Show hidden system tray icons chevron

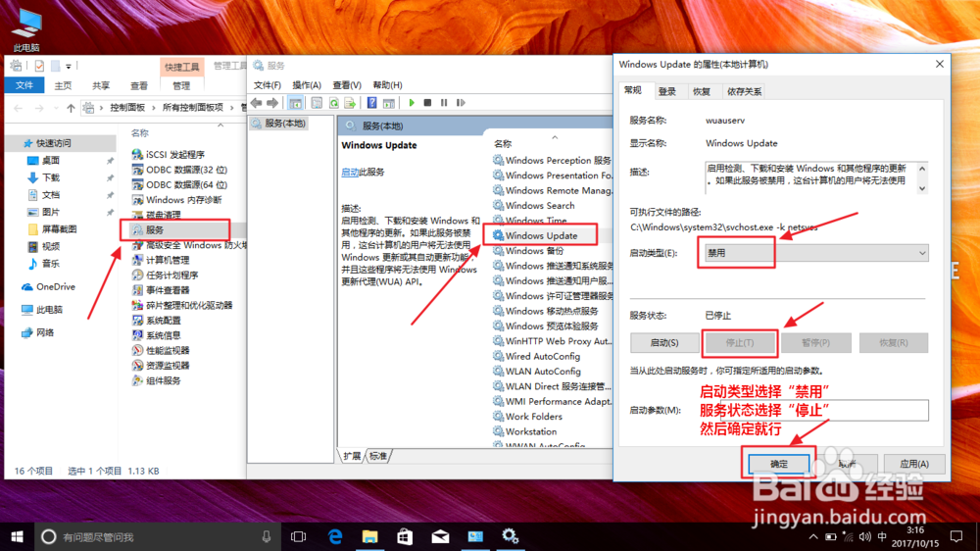tap(812, 536)
